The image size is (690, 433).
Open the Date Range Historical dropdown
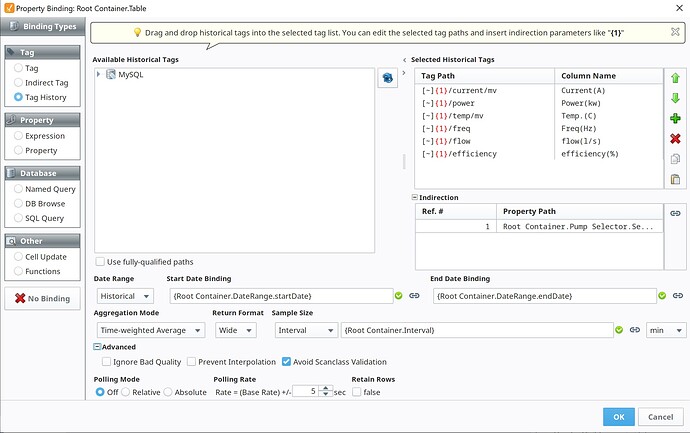125,296
